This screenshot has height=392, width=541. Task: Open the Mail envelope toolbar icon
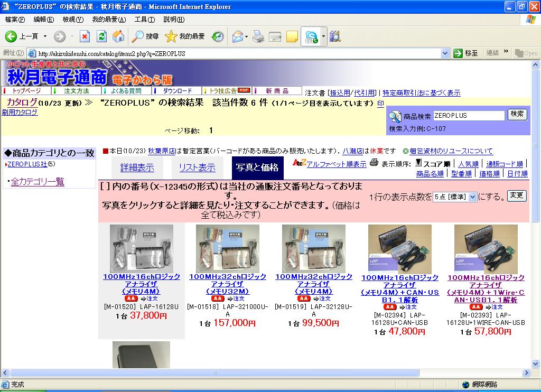[237, 36]
